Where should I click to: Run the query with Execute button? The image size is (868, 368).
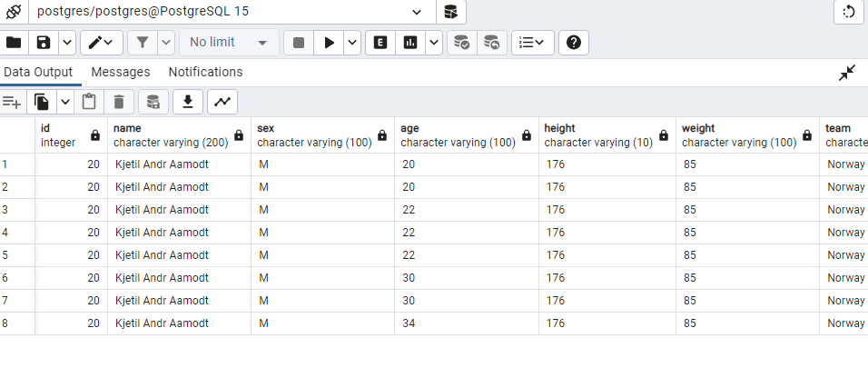(x=330, y=43)
